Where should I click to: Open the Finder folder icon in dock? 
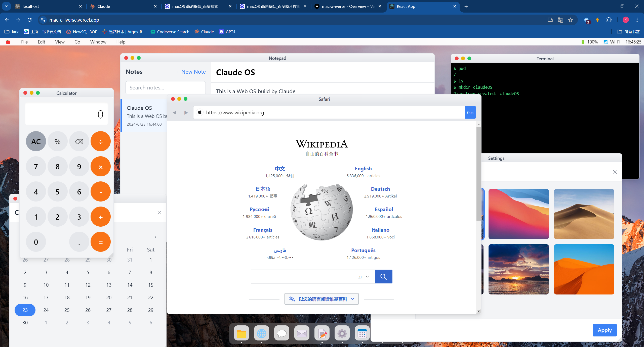click(x=241, y=333)
